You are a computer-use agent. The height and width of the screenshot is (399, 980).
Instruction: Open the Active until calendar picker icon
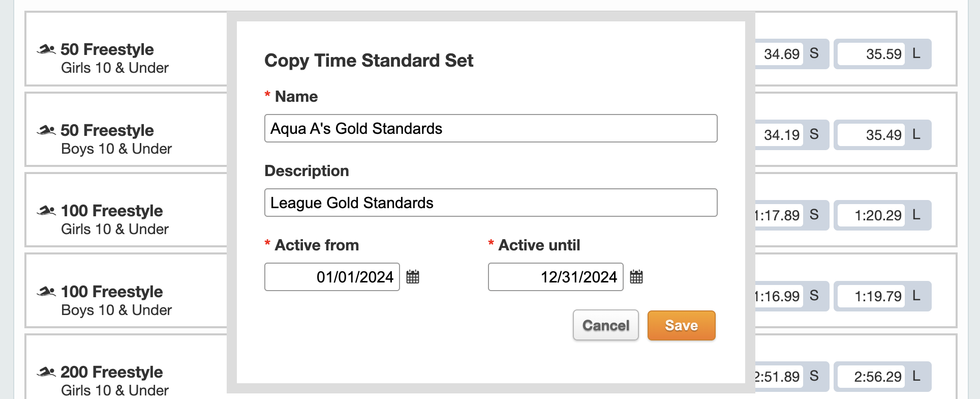(x=636, y=277)
